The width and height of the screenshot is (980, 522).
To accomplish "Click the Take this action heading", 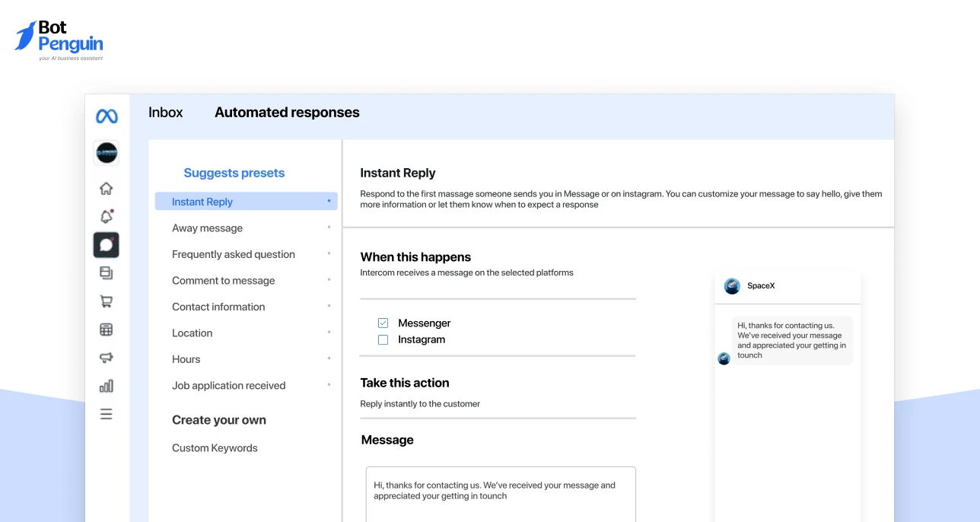I will pos(405,383).
